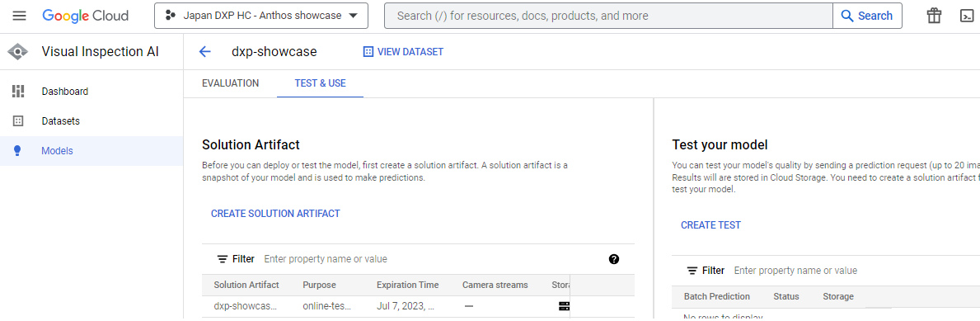Click the blue Search button
The image size is (980, 321).
tap(868, 16)
